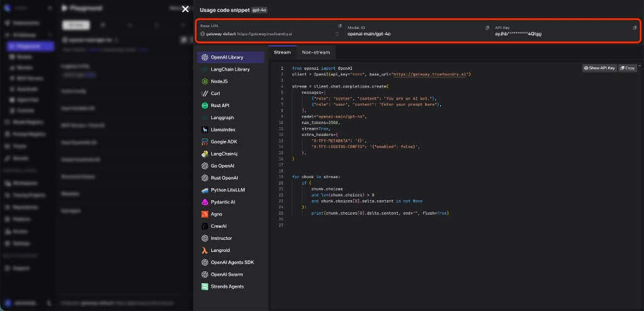This screenshot has height=311, width=644.
Task: Select highlighted Playground item in left sidebar
Action: click(x=30, y=46)
